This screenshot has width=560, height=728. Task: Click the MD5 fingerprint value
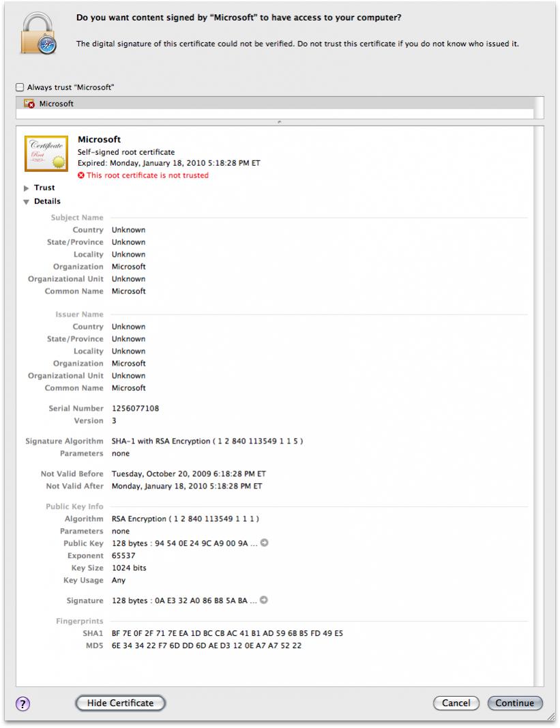click(207, 645)
